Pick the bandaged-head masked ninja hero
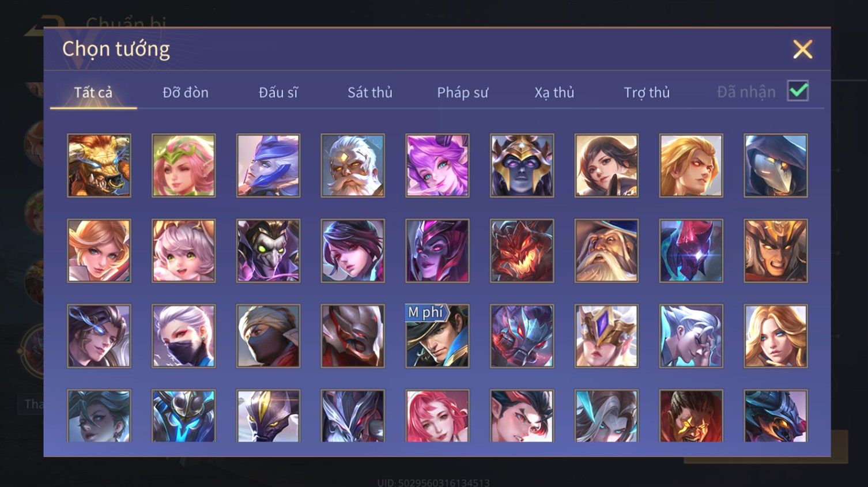 (x=268, y=336)
